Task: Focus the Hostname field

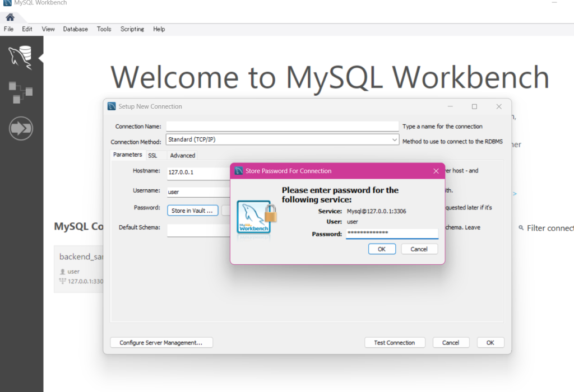Action: (198, 172)
